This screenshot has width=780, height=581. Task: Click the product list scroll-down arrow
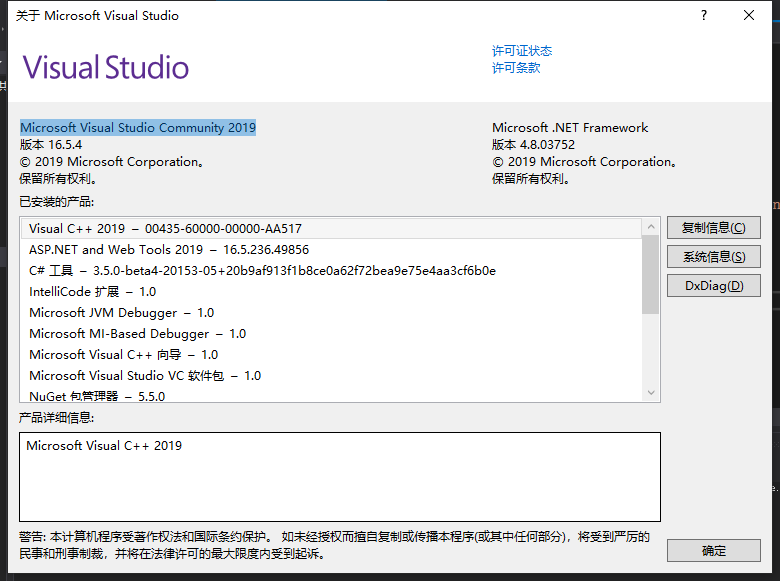click(x=652, y=393)
